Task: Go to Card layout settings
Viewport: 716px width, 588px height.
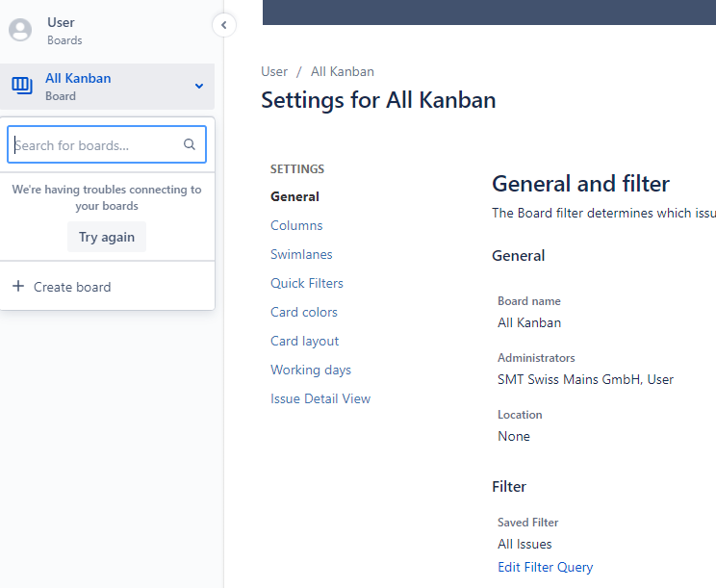Action: [304, 341]
